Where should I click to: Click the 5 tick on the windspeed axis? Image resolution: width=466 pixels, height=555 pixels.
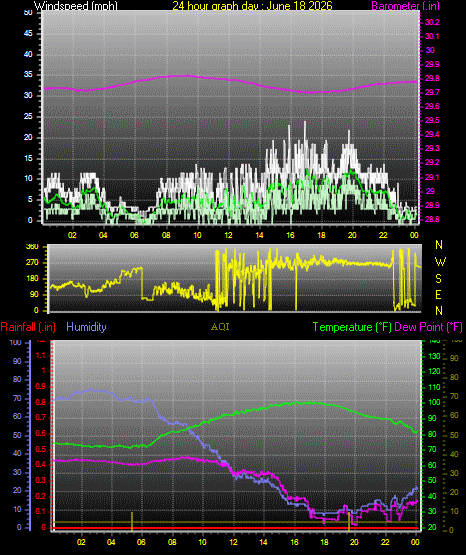[30, 200]
